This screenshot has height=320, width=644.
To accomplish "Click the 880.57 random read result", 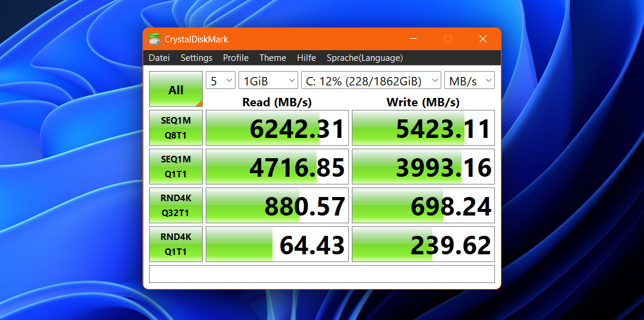I will [x=277, y=205].
